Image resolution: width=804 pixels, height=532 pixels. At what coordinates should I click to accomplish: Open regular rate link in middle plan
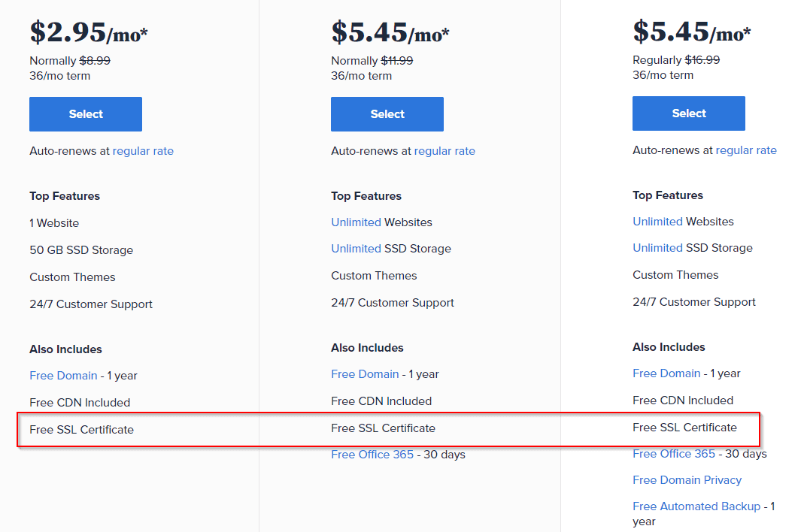click(x=444, y=151)
